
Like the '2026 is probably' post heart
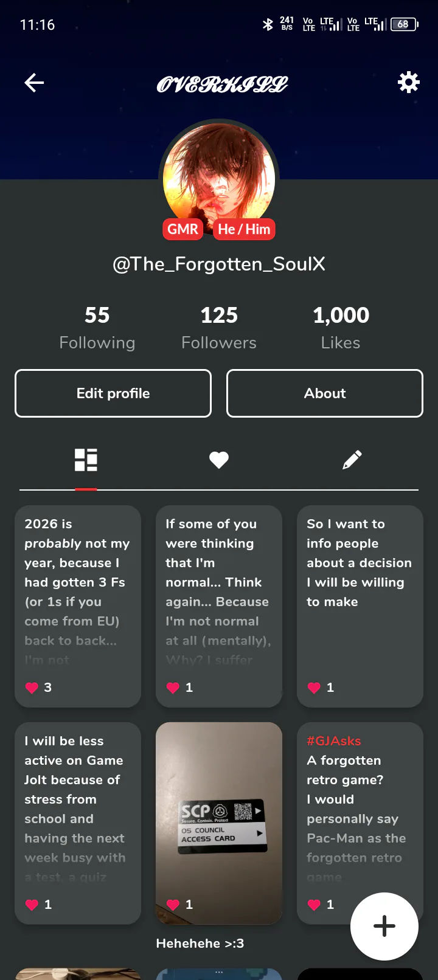tap(32, 688)
